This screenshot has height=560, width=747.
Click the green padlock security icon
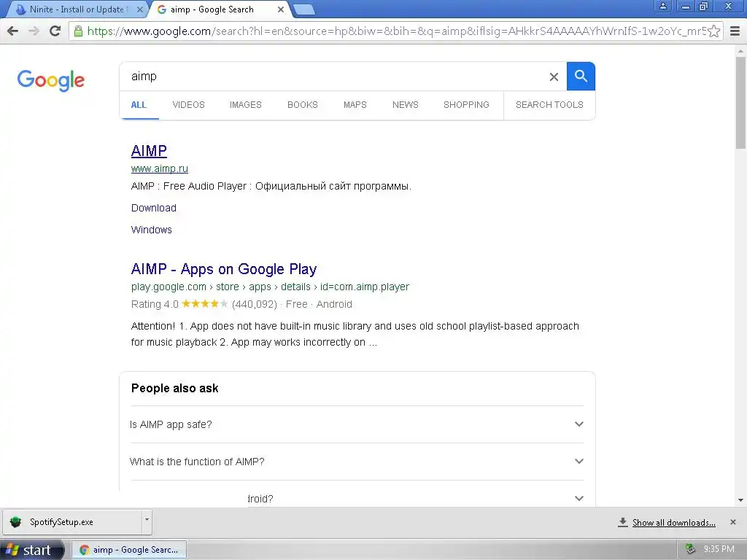[x=78, y=31]
